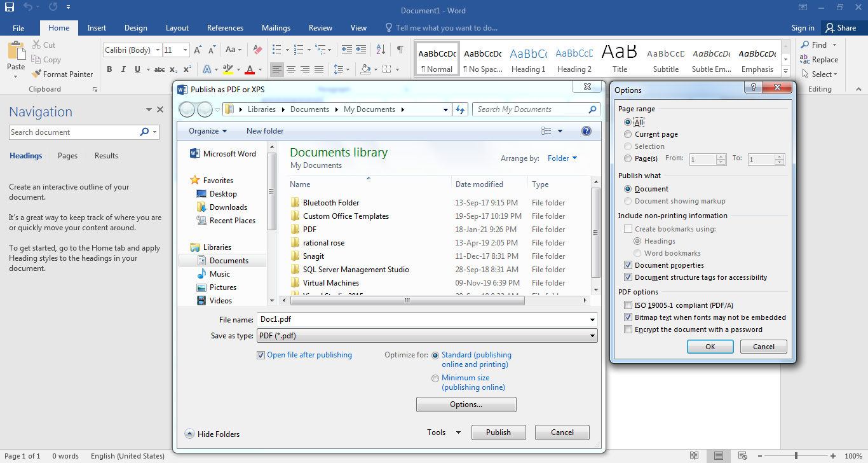The height and width of the screenshot is (463, 868).
Task: Click the Publish button
Action: pyautogui.click(x=498, y=432)
